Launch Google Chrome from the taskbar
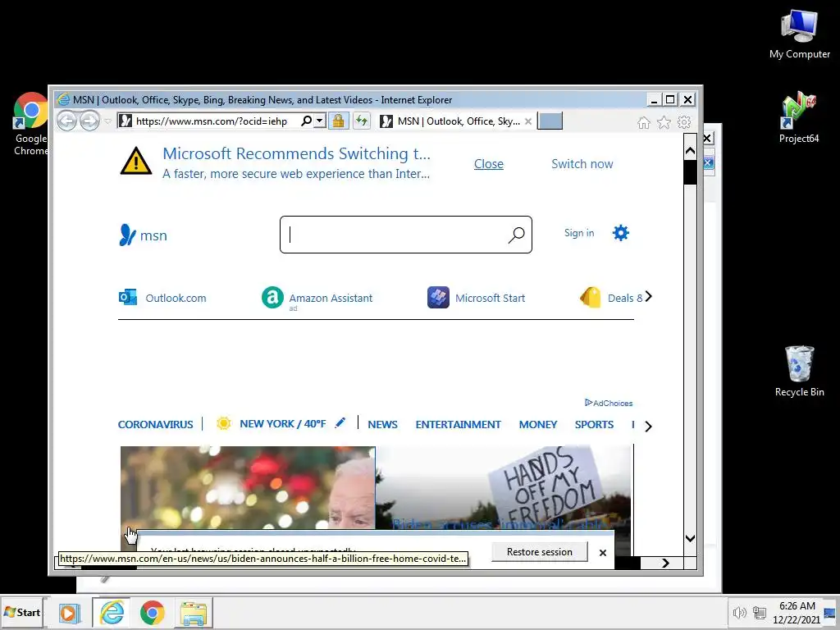The width and height of the screenshot is (840, 630). [152, 613]
